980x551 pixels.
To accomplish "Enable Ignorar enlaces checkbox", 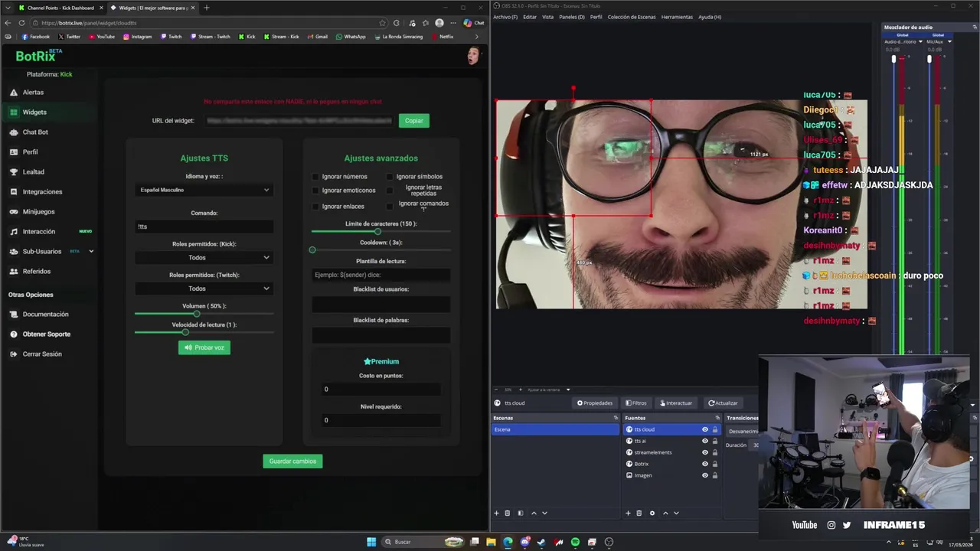I will [x=315, y=207].
